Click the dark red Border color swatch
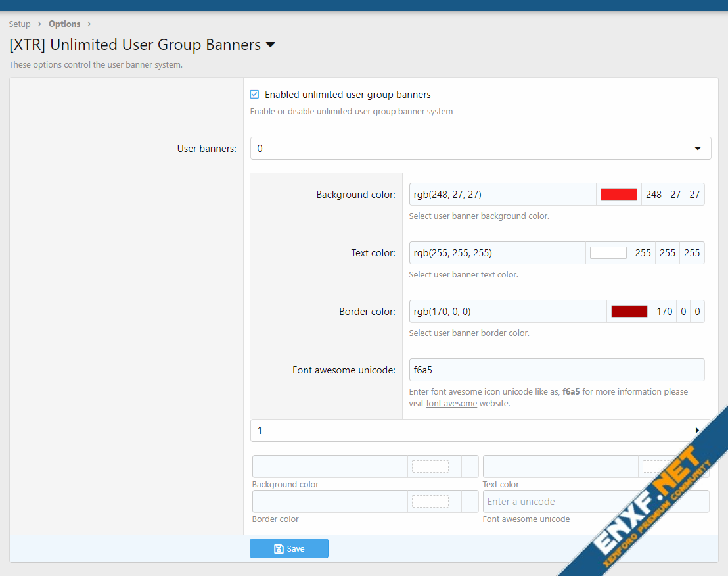This screenshot has width=728, height=576. tap(629, 312)
